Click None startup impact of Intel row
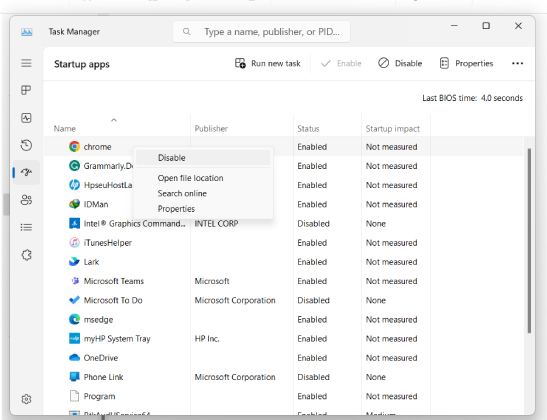This screenshot has height=420, width=547. click(376, 224)
